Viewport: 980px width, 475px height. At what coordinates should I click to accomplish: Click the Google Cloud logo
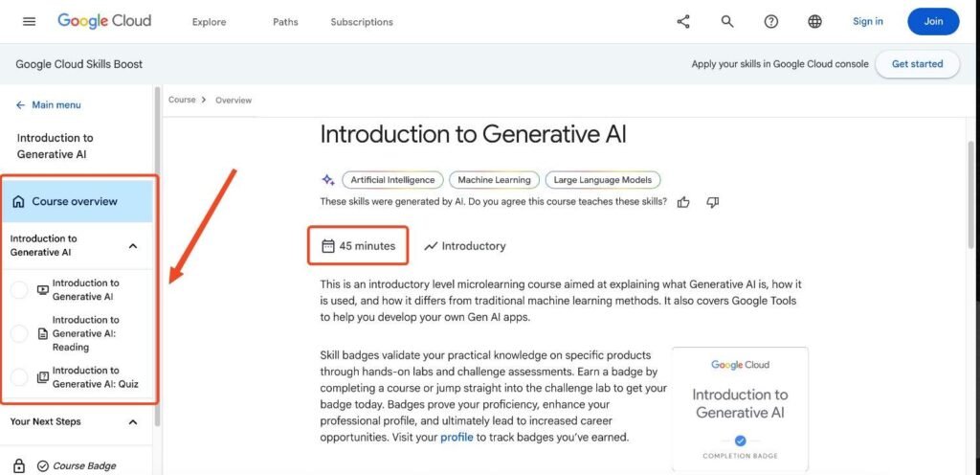point(104,21)
